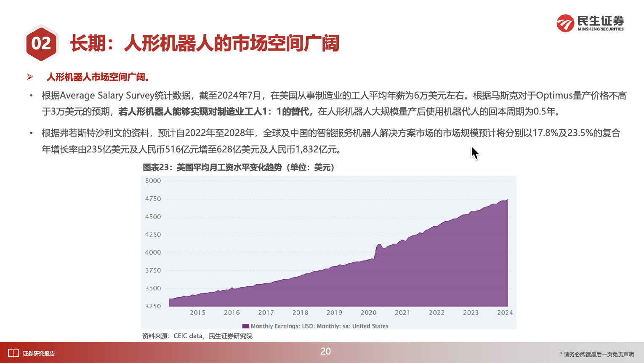
Task: Click the y-axis label 4500
Action: pos(153,217)
